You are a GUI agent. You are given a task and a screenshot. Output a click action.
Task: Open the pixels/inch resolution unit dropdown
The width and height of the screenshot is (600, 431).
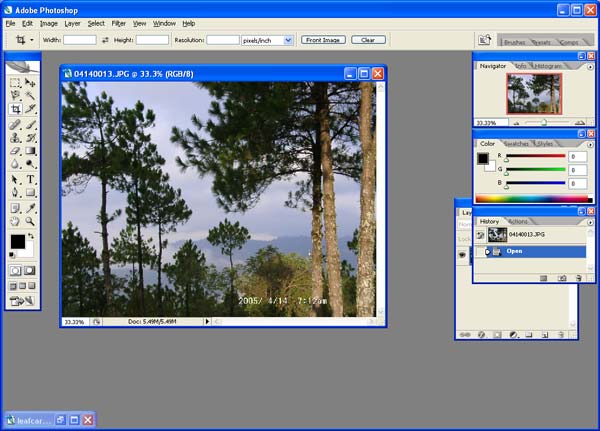pos(288,40)
